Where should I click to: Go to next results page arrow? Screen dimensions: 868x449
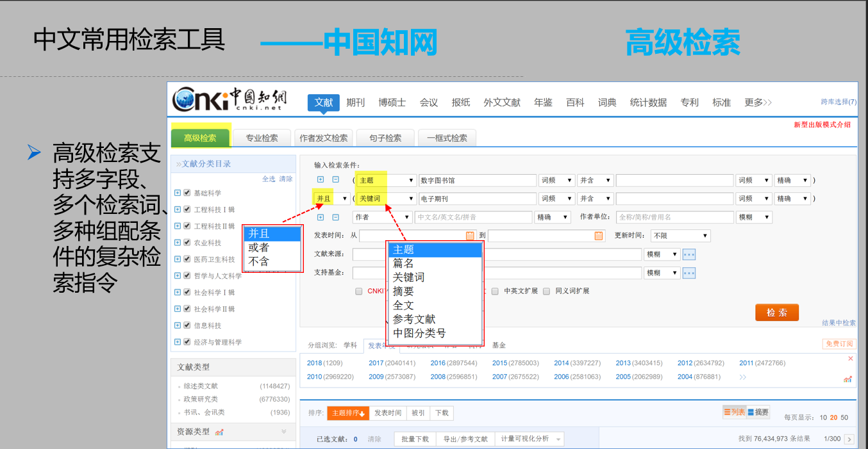849,439
